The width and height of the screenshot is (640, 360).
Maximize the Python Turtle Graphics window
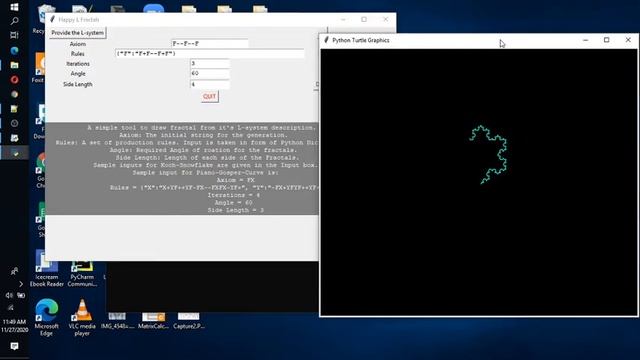pos(607,40)
